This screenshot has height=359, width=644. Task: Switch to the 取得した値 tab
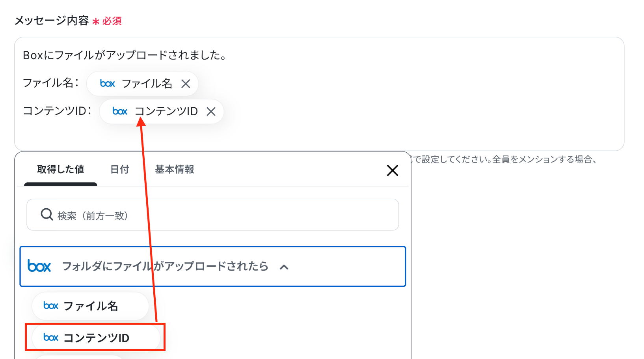61,170
